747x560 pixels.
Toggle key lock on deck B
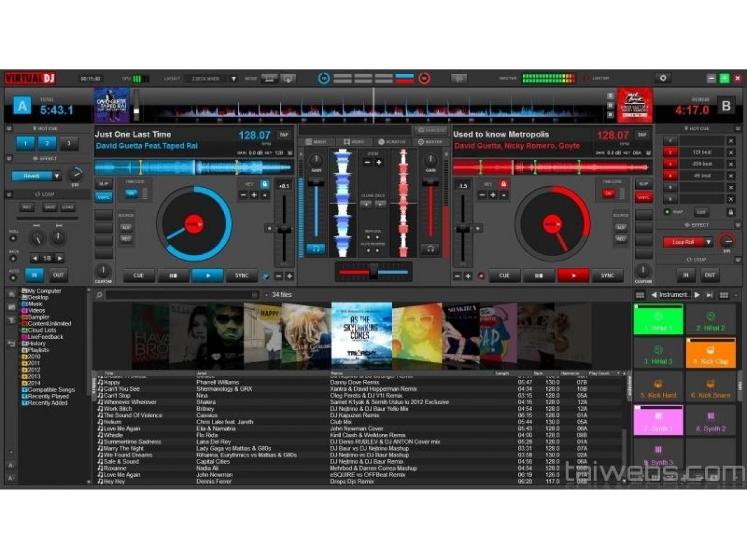click(x=504, y=184)
